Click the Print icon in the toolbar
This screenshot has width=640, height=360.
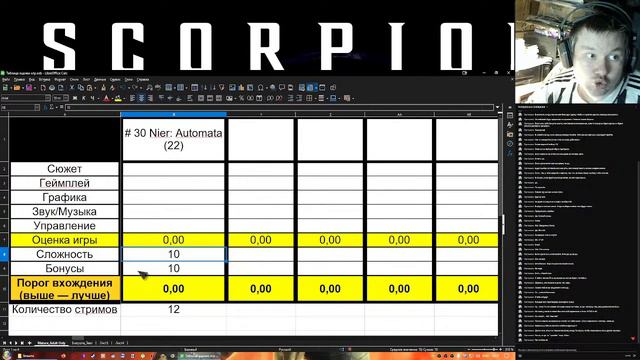[52, 87]
